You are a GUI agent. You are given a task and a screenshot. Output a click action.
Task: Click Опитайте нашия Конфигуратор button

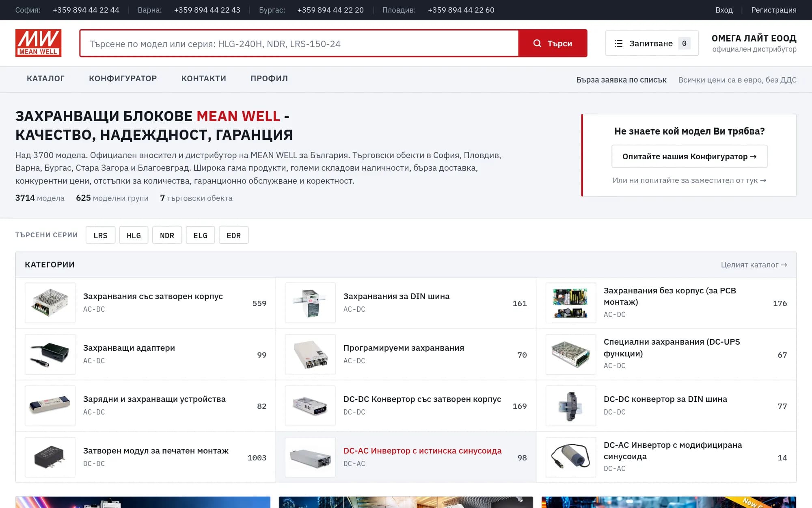tap(689, 156)
